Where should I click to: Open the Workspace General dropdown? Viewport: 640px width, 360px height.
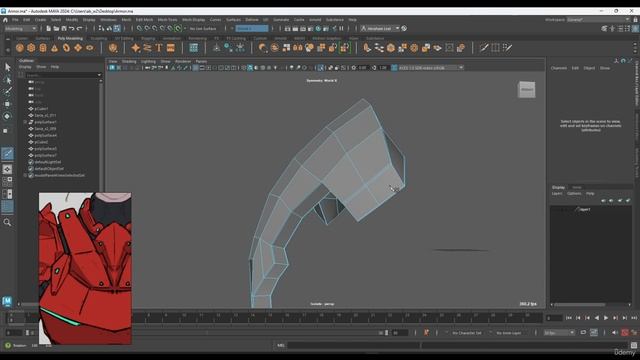[598, 20]
